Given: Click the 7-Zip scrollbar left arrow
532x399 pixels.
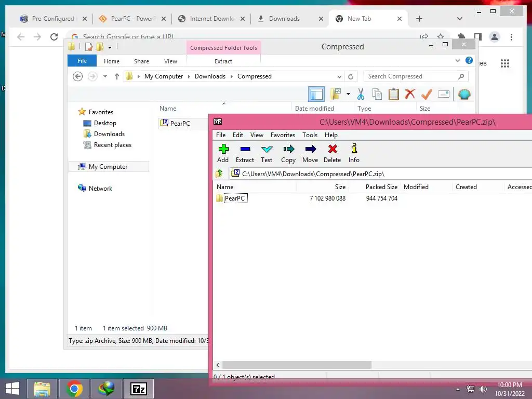Looking at the screenshot, I should tap(218, 365).
